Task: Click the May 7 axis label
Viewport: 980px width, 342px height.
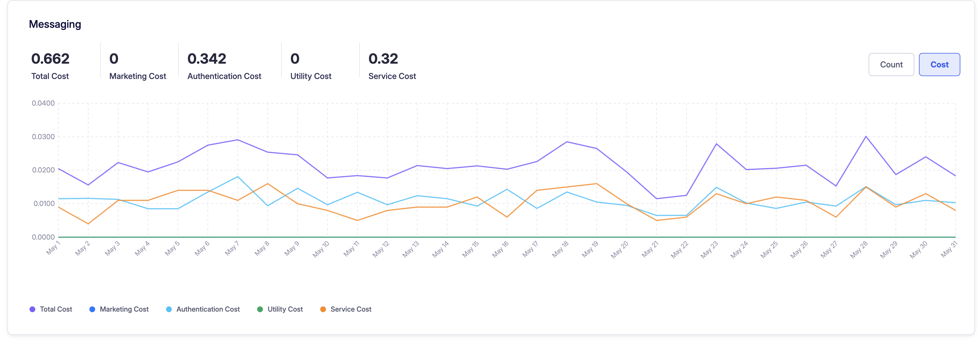Action: [x=232, y=248]
